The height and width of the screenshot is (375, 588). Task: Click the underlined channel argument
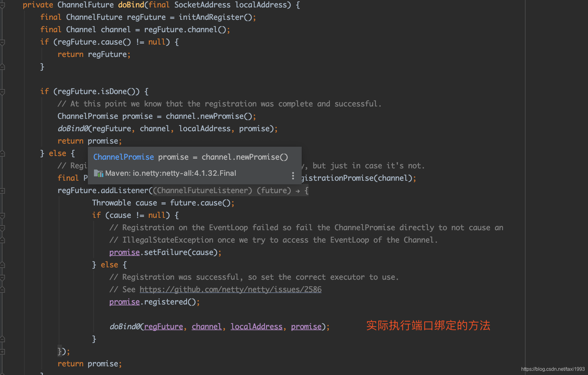coord(207,327)
